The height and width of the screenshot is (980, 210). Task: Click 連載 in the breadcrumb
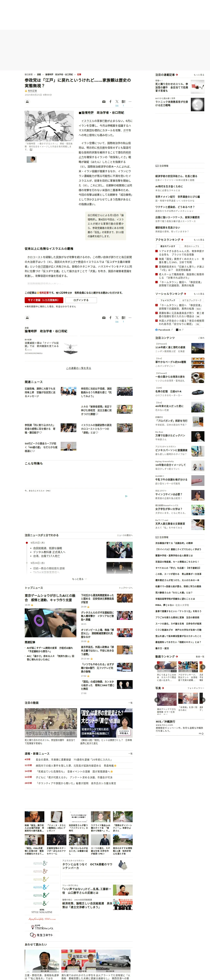39,75
